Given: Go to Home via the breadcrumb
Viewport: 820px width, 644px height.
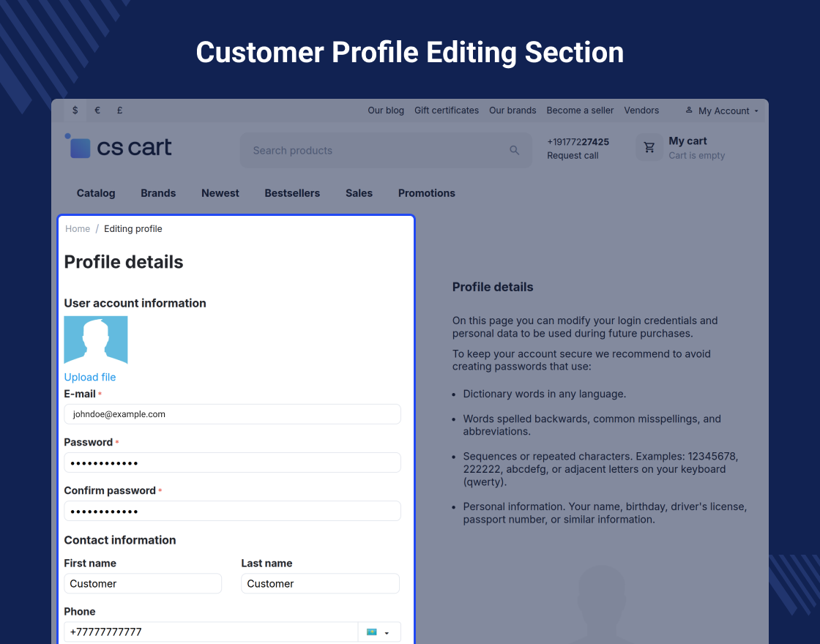Looking at the screenshot, I should [x=78, y=229].
